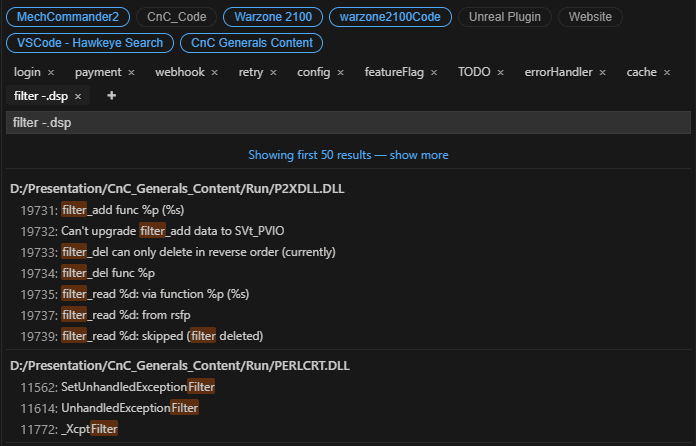Open result 'filter_read %d: from rsfp'
This screenshot has width=696, height=446.
pyautogui.click(x=126, y=315)
